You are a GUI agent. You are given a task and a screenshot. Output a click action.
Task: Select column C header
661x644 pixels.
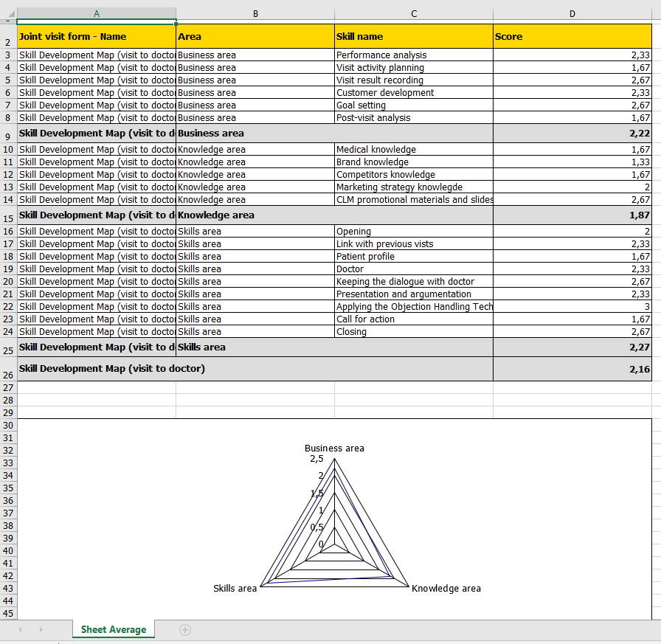point(413,13)
